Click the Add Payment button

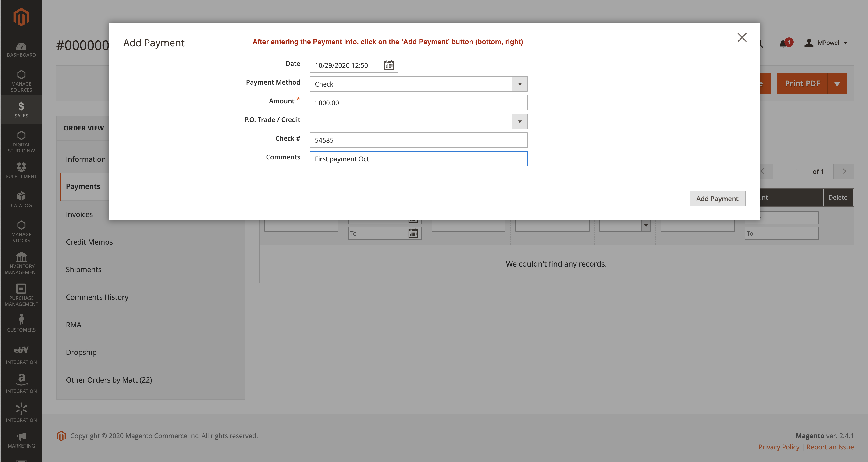click(x=717, y=199)
